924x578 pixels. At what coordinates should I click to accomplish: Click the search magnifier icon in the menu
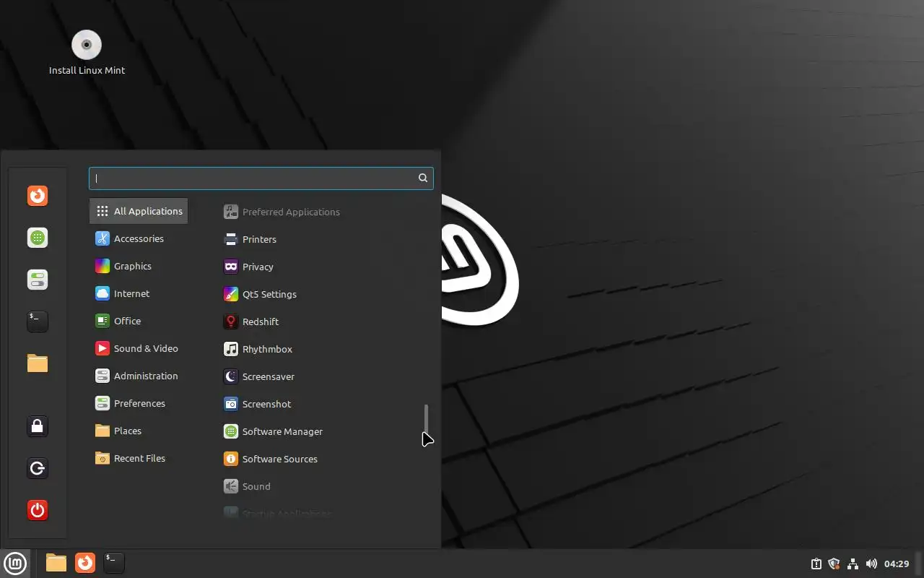(x=423, y=178)
